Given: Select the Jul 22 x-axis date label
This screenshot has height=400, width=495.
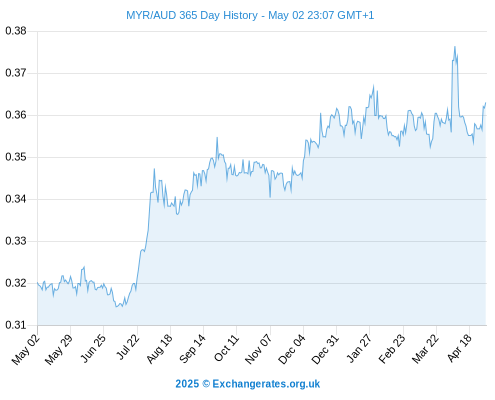Looking at the screenshot, I should click(x=128, y=347).
